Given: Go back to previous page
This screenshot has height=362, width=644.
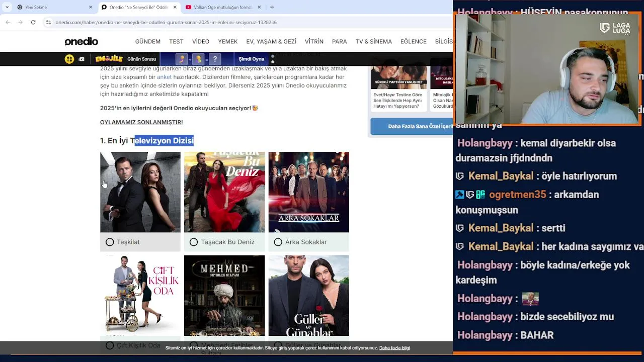Looking at the screenshot, I should tap(8, 22).
